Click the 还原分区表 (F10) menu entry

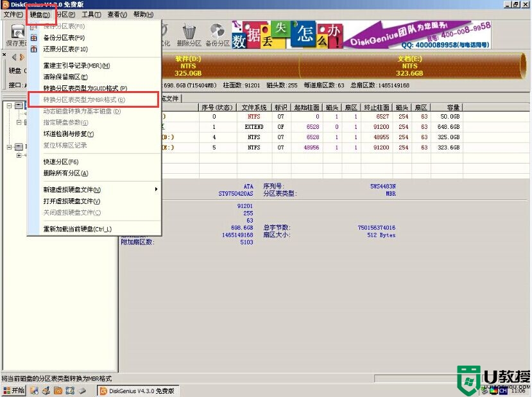tap(65, 49)
